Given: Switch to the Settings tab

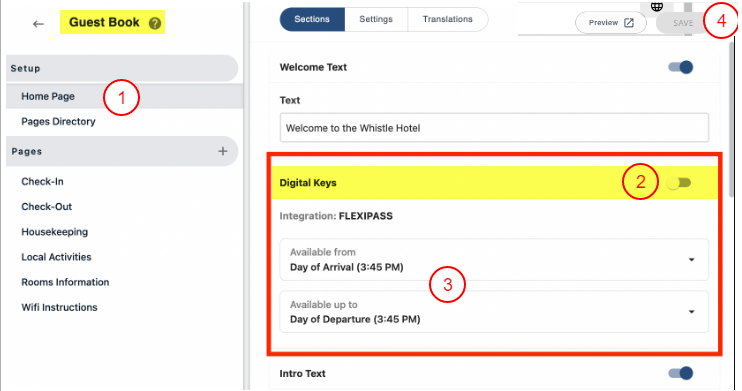Looking at the screenshot, I should (376, 19).
